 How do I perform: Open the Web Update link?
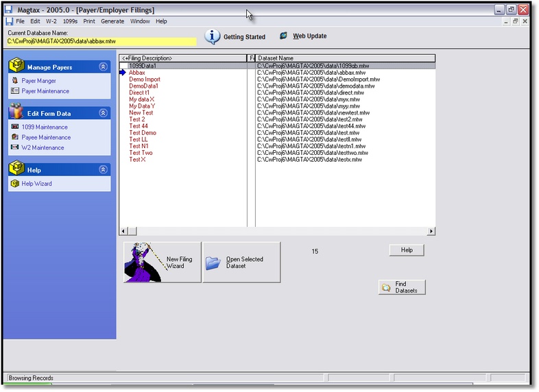[310, 36]
